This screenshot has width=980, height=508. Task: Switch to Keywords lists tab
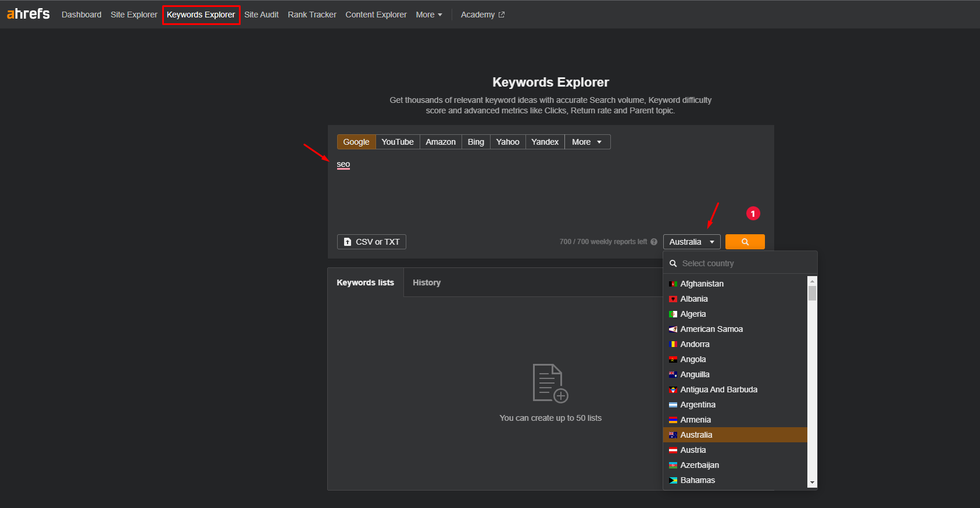pyautogui.click(x=365, y=282)
